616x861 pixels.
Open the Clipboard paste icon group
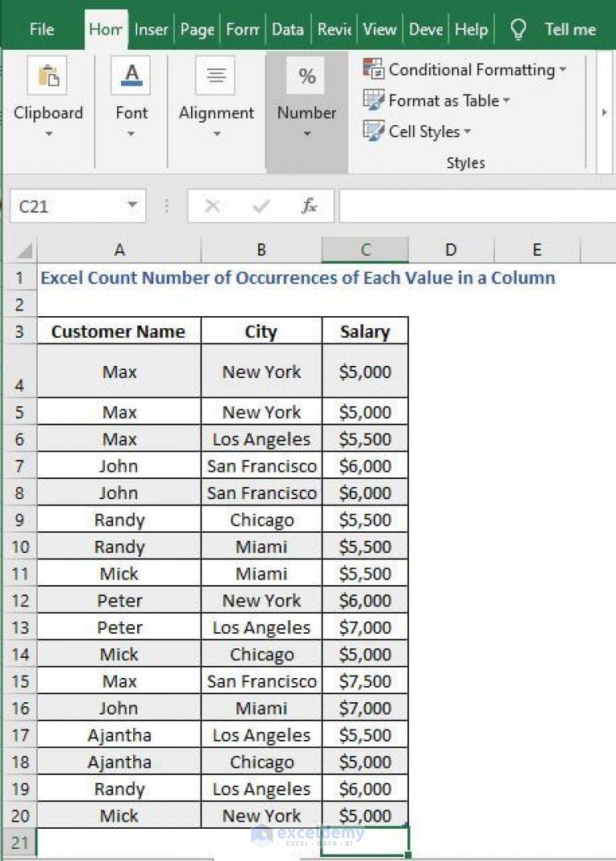pos(47,75)
